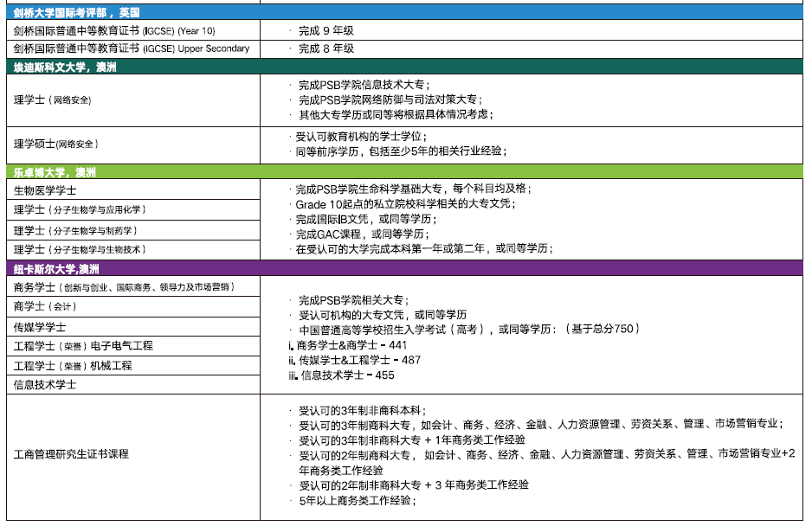Click the line 完成PSB学院网络防御与司法对策大专
Viewport: 812px width, 526px height.
pyautogui.click(x=390, y=99)
